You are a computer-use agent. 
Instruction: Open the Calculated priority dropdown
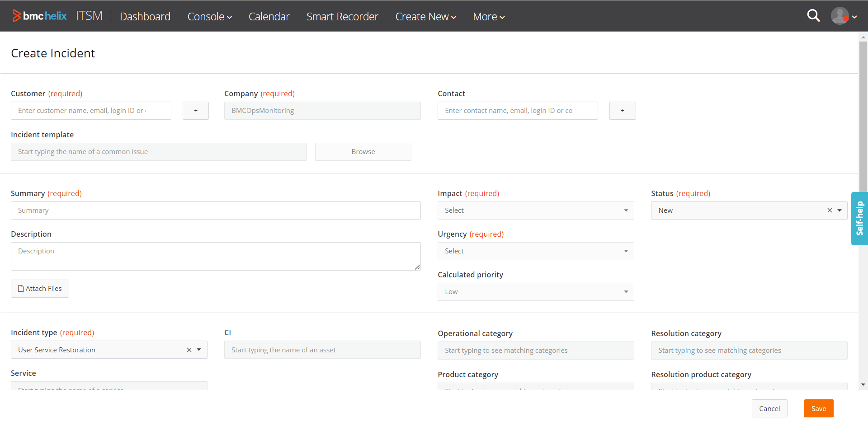point(535,292)
